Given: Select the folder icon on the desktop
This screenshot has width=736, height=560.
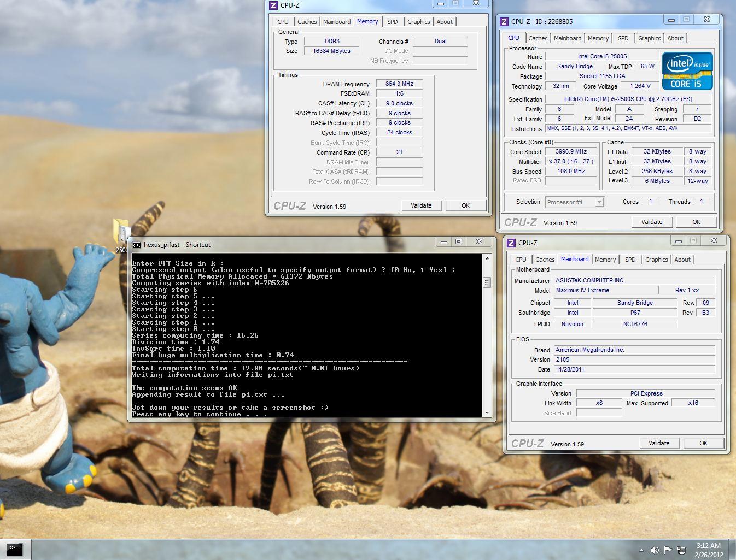Looking at the screenshot, I should (x=121, y=232).
